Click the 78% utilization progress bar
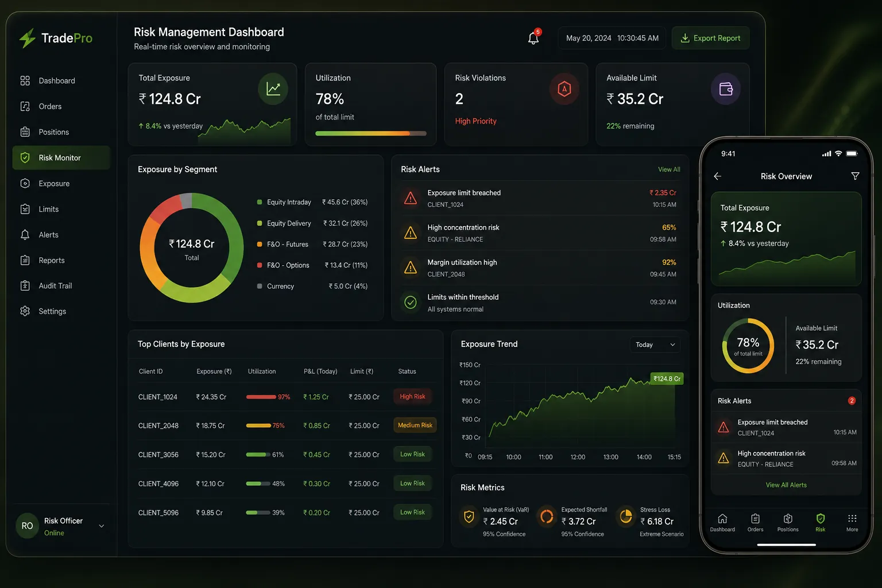The image size is (882, 588). click(x=371, y=133)
